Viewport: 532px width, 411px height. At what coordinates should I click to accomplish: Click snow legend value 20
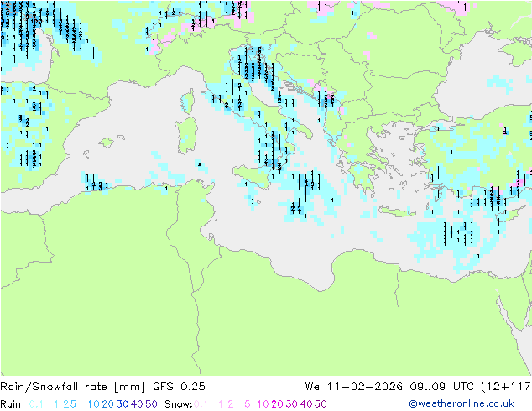(x=277, y=404)
